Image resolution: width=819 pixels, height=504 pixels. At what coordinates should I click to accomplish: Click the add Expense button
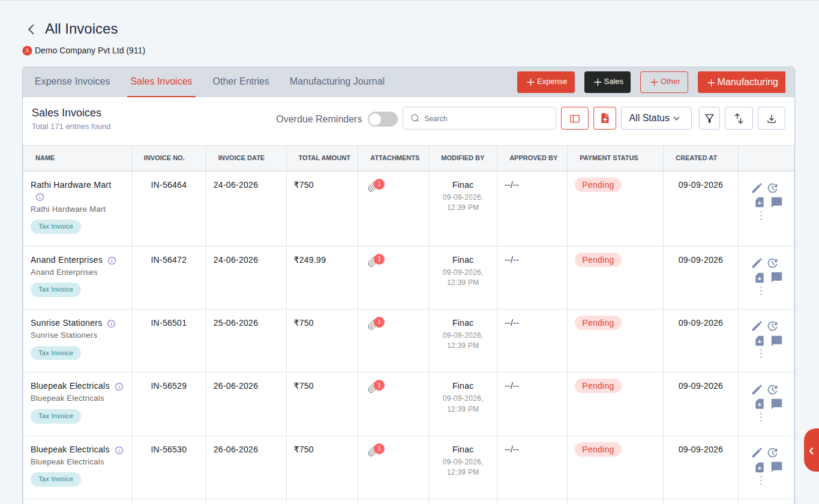pyautogui.click(x=546, y=82)
